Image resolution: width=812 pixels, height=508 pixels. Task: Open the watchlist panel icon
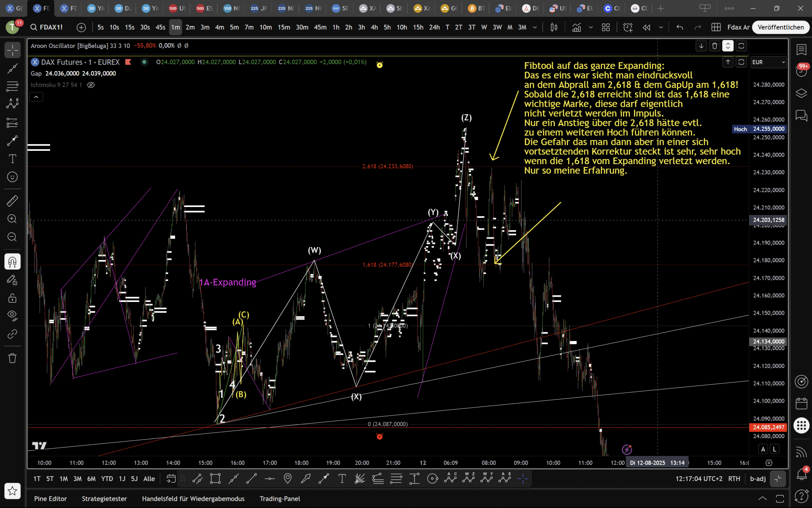tap(802, 50)
